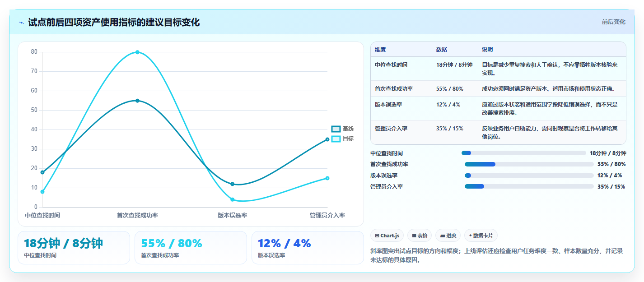Click the chart title 试点前后四项资产使用指标的建议目标变化

(x=114, y=22)
